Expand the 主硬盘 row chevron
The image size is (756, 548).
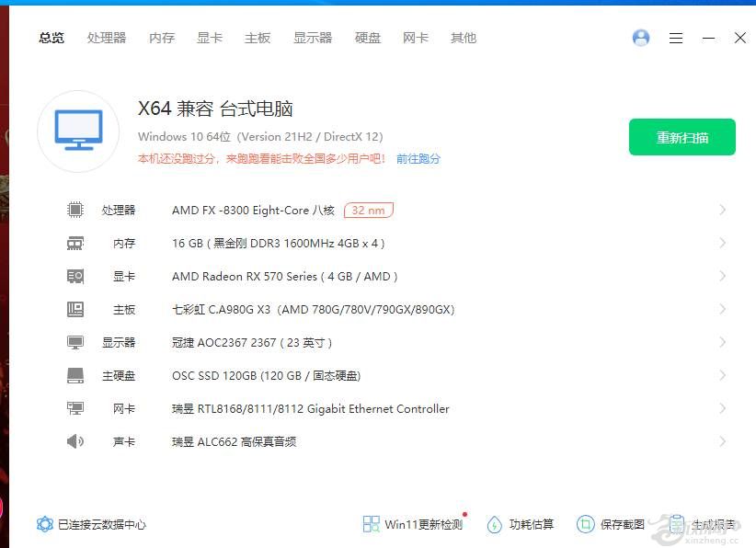(722, 375)
